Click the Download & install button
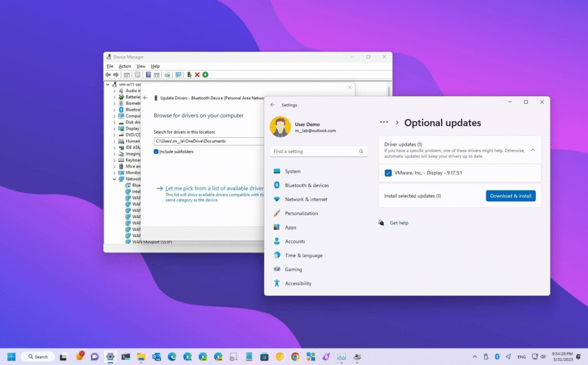The image size is (588, 365). tap(510, 196)
